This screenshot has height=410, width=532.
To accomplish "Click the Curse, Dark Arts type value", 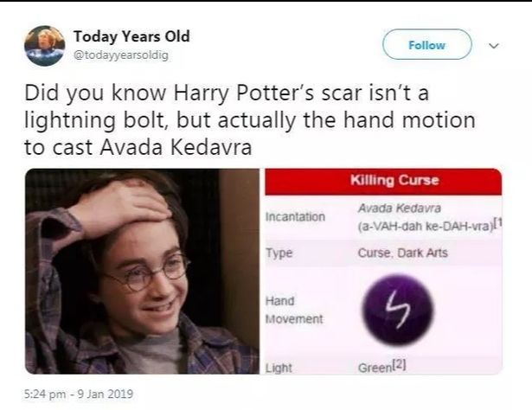I will click(x=403, y=253).
